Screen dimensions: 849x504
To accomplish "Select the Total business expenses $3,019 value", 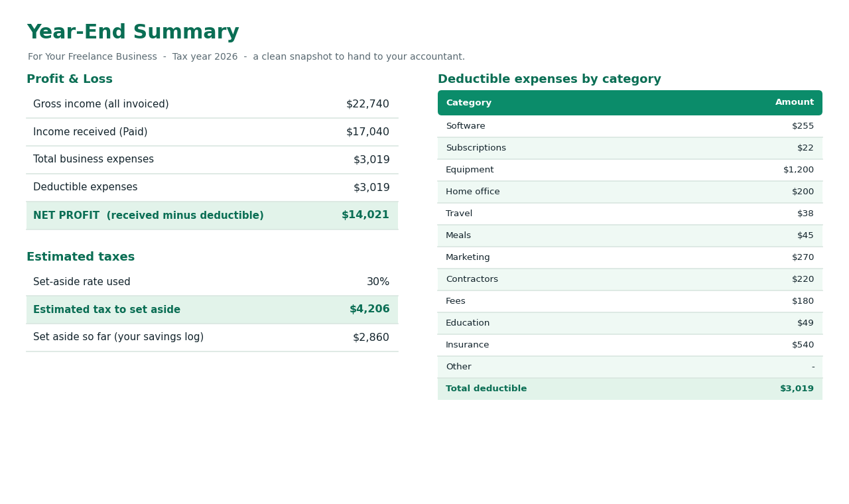I will 371,160.
